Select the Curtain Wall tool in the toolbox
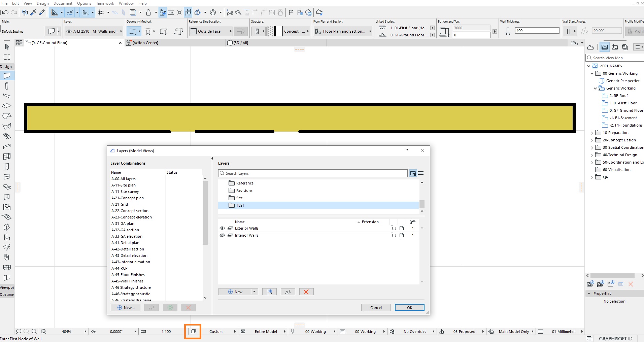The image size is (644, 342). pyautogui.click(x=7, y=157)
